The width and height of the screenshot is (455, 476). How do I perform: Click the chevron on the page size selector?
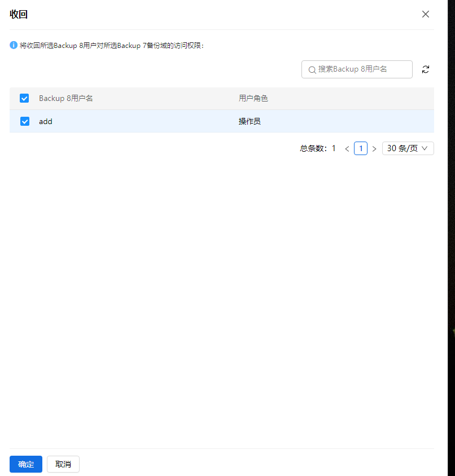(424, 148)
